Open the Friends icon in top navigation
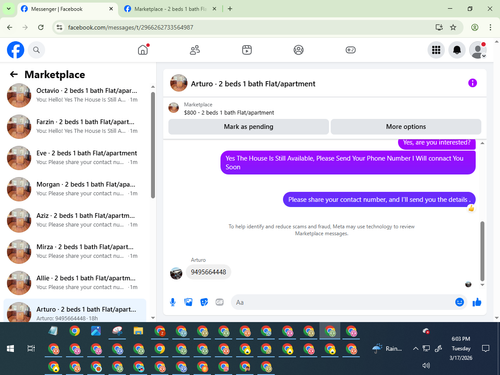The width and height of the screenshot is (500, 375). pos(195,50)
